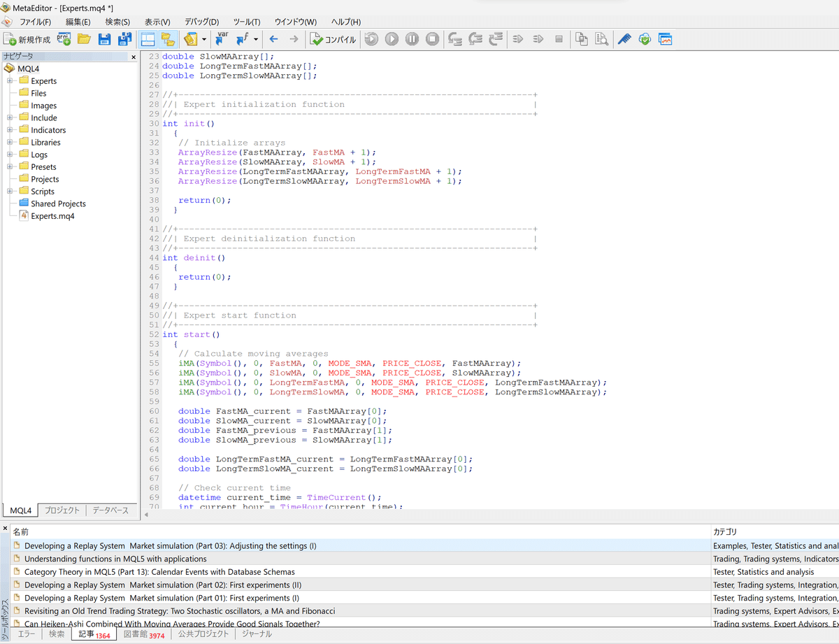839x644 pixels.
Task: Click the コンパイル (Compile) button
Action: click(x=333, y=39)
